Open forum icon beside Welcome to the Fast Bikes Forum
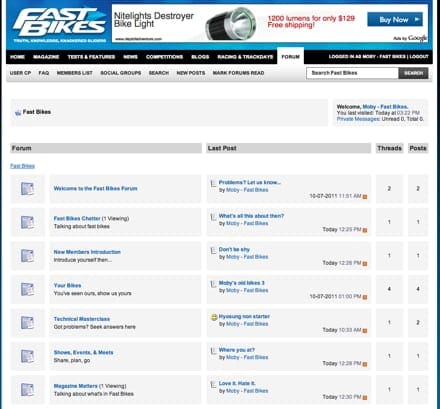440x409 pixels. (27, 189)
